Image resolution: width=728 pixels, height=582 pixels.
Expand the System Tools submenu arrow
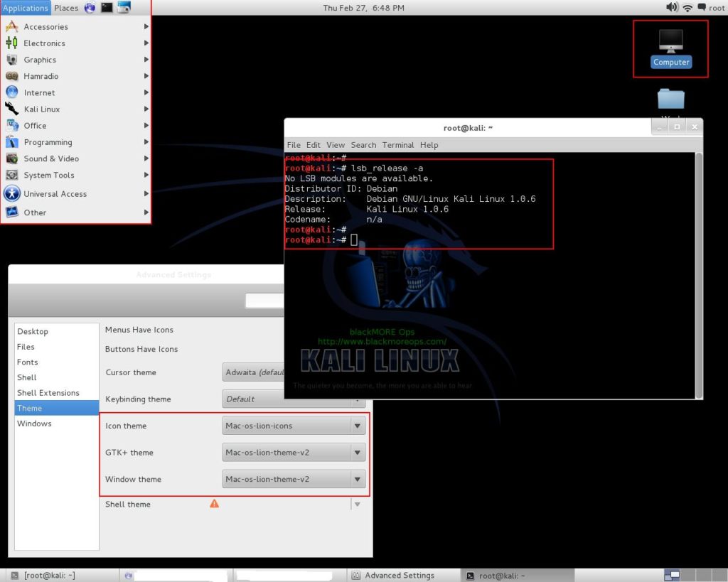click(x=146, y=175)
